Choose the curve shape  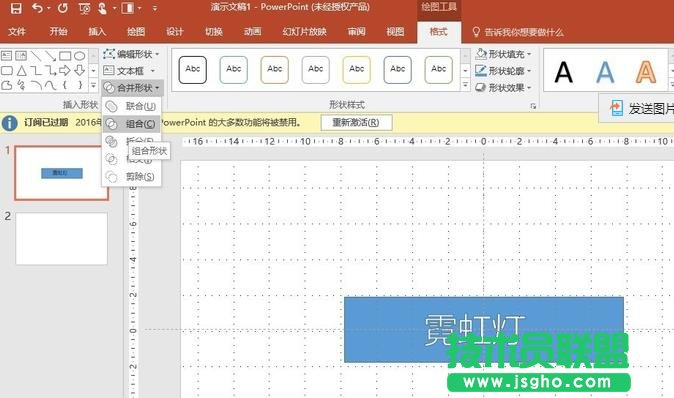(x=50, y=85)
